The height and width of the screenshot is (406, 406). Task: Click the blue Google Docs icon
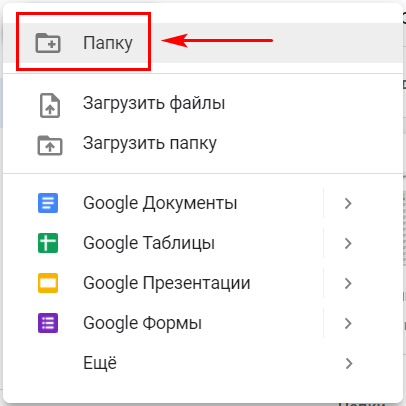[48, 203]
